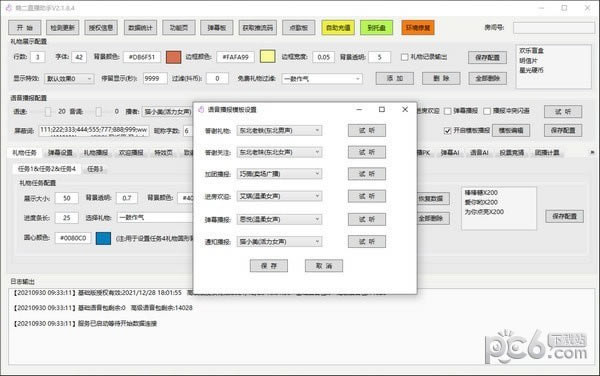Click the 边框宽度 field showing 0.05
Viewport: 600px width, 376px height.
coord(323,57)
